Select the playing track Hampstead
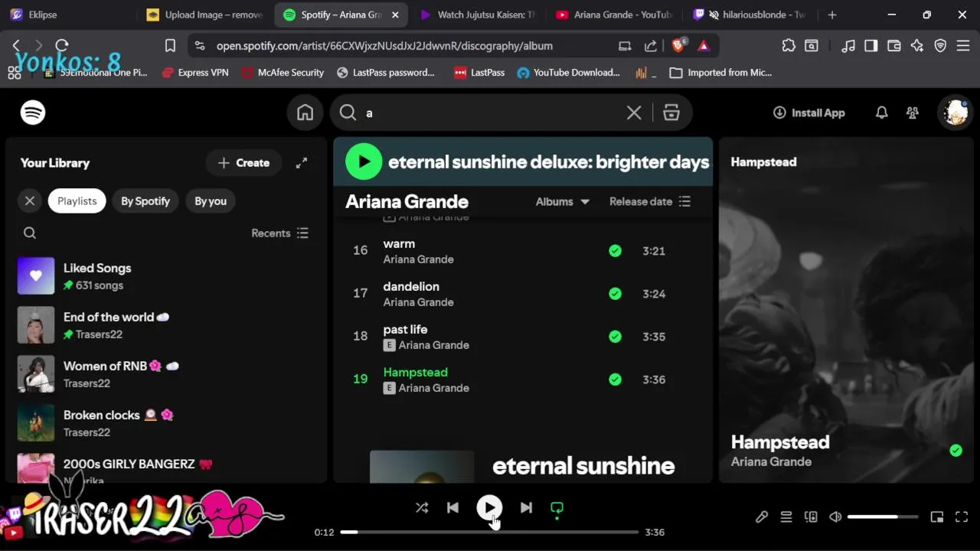This screenshot has width=980, height=551. pyautogui.click(x=523, y=379)
